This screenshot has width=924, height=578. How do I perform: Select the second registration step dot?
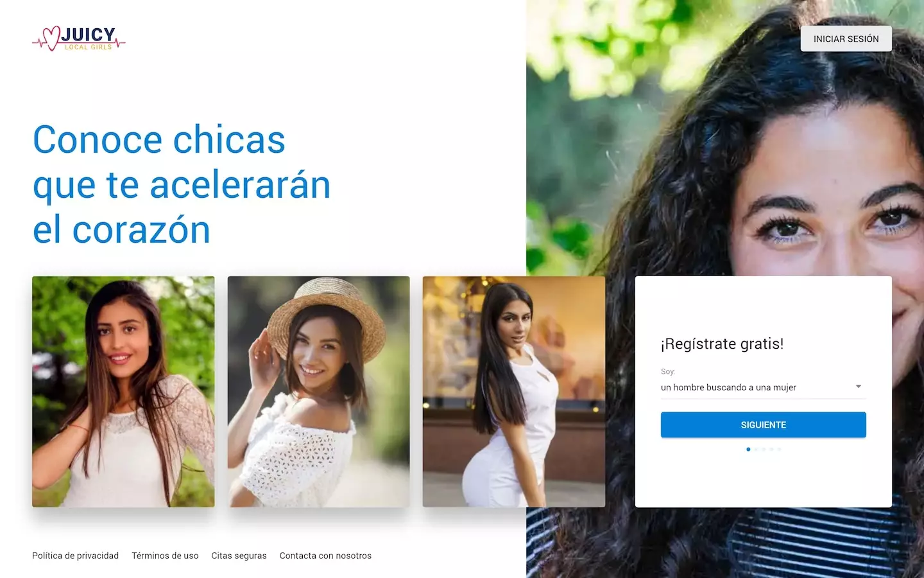click(756, 450)
